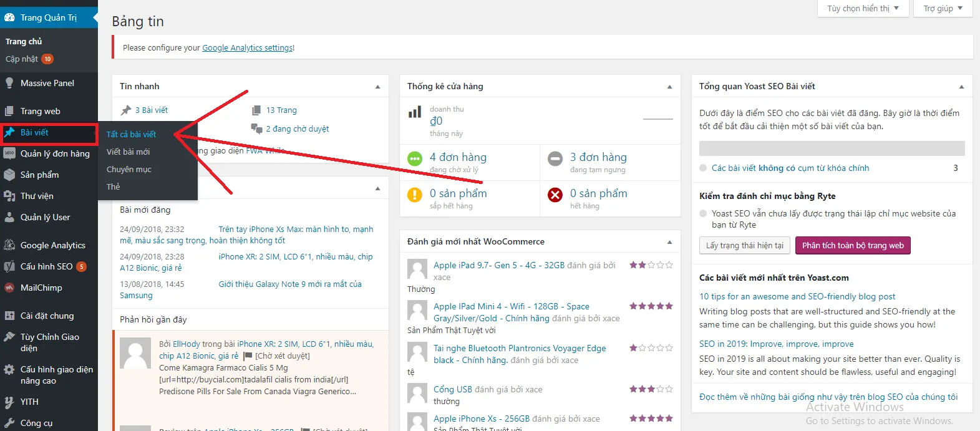
Task: Click the Sản phẩm box icon
Action: coord(9,175)
